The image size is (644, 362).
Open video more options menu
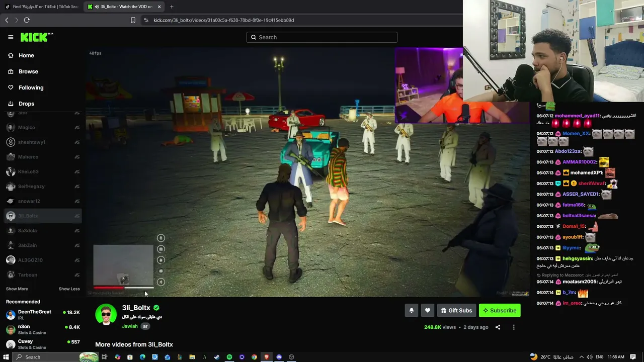[514, 327]
